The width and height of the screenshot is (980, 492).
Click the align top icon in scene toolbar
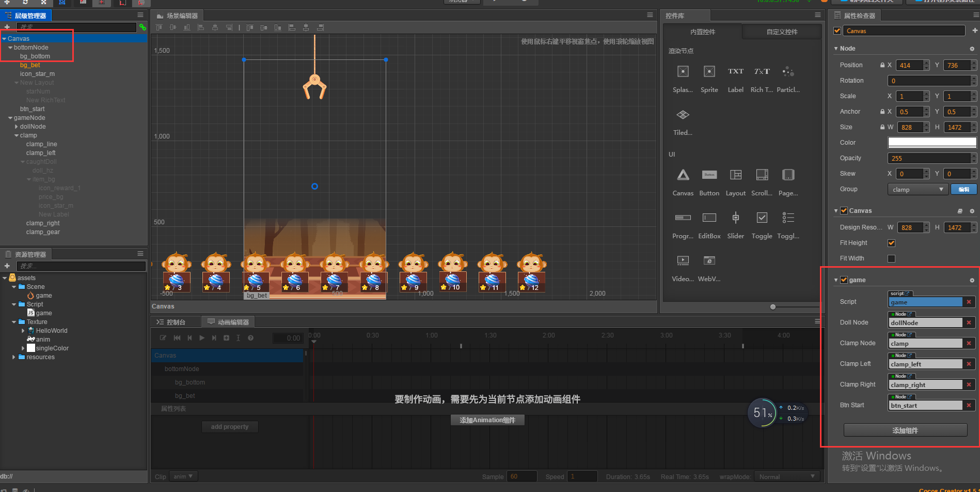click(x=159, y=27)
